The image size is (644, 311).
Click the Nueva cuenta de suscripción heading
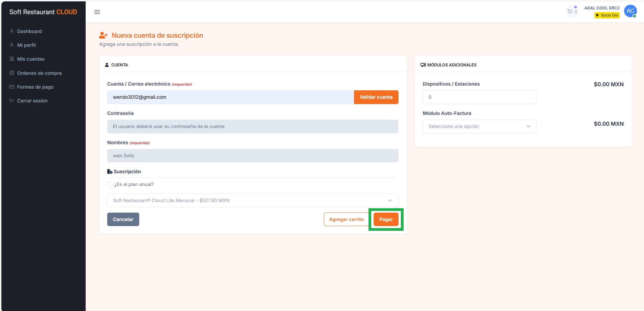pos(157,35)
